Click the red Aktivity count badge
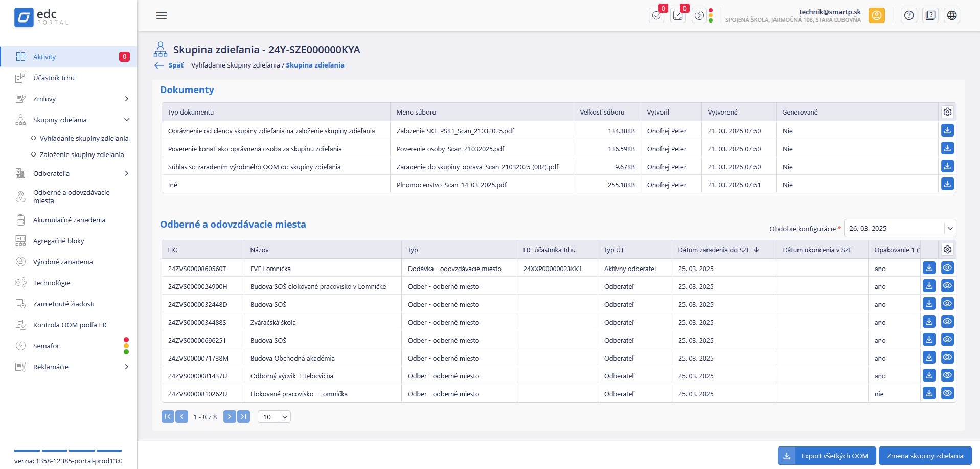 (x=124, y=57)
